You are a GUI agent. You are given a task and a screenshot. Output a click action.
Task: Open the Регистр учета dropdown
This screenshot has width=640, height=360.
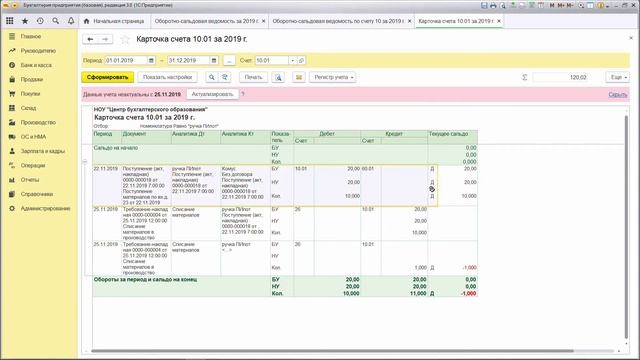click(x=333, y=77)
